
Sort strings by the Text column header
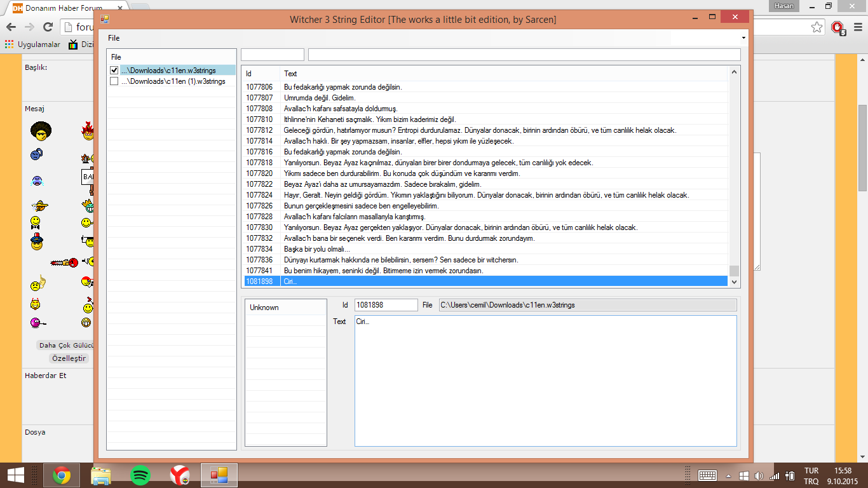coord(504,74)
